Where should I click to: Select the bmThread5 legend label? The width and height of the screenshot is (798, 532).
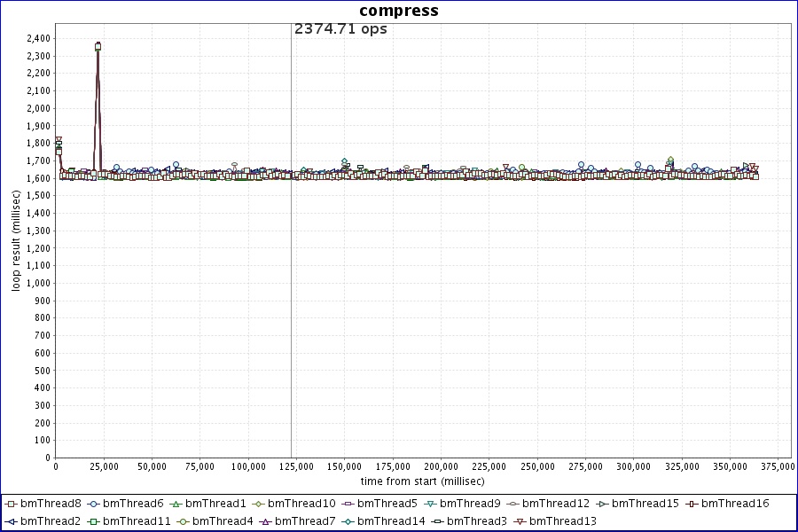coord(387,504)
